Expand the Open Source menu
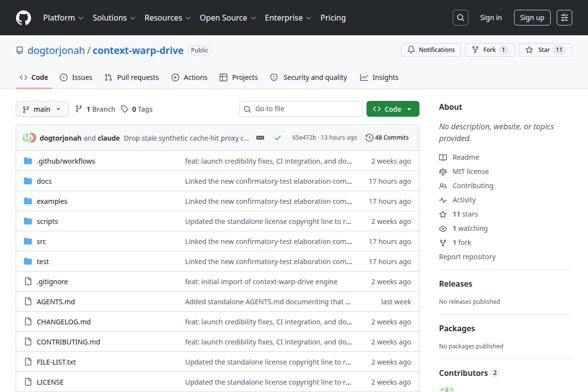Image resolution: width=588 pixels, height=392 pixels. tap(228, 18)
